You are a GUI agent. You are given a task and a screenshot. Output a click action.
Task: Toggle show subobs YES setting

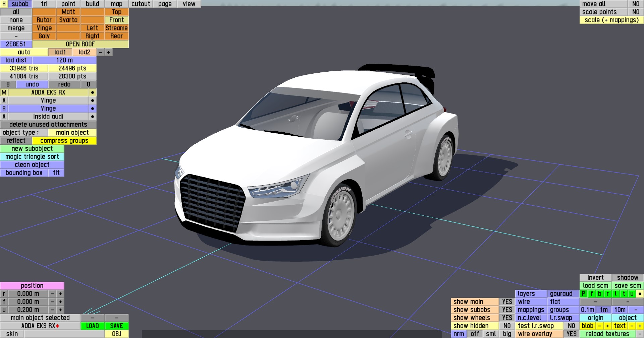pyautogui.click(x=507, y=310)
